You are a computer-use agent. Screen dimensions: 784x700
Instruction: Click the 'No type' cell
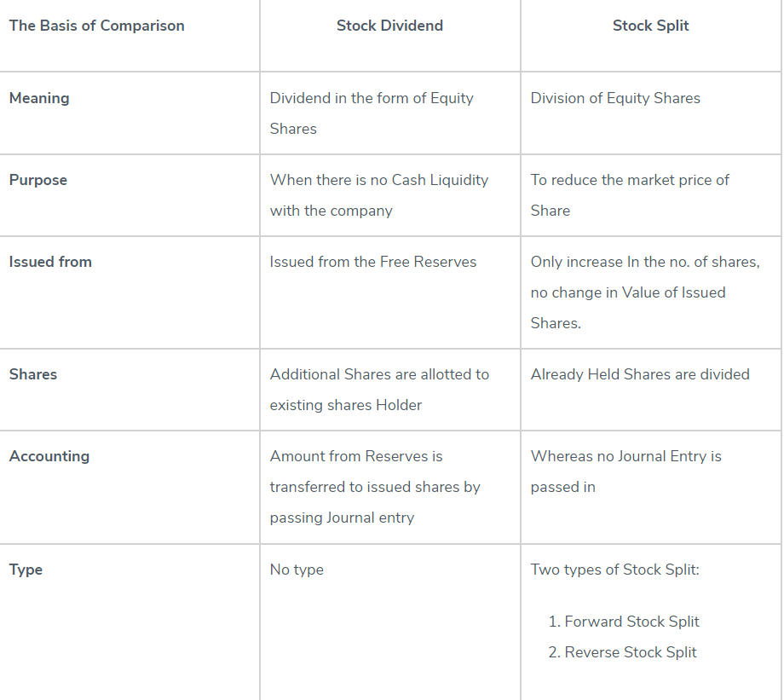click(297, 570)
